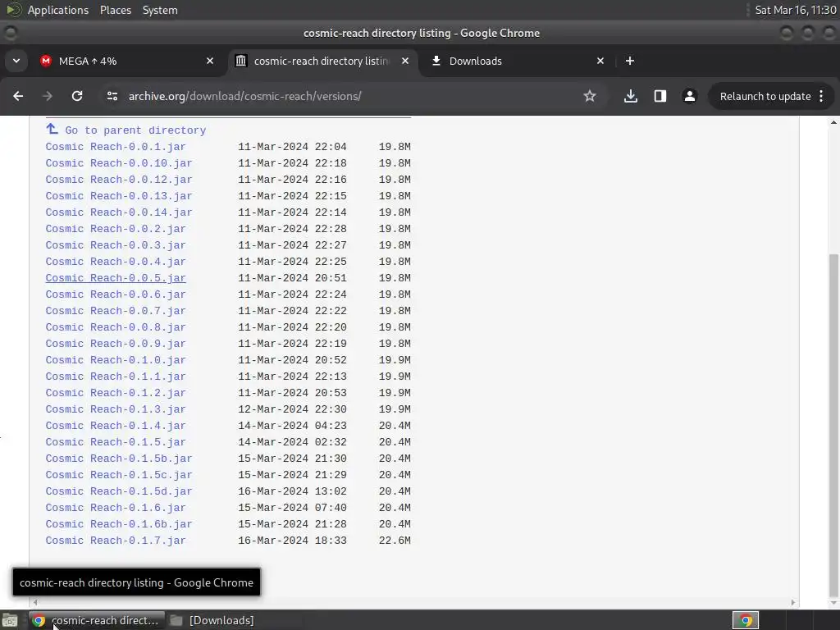
Task: Download Cosmic Reach-0.1.3.jar
Action: click(x=115, y=409)
